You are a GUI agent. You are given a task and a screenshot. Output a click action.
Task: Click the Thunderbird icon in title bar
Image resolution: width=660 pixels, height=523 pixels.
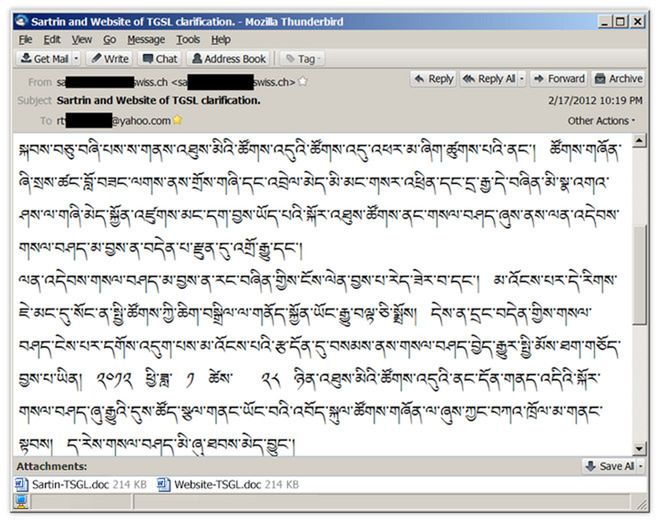[x=22, y=21]
